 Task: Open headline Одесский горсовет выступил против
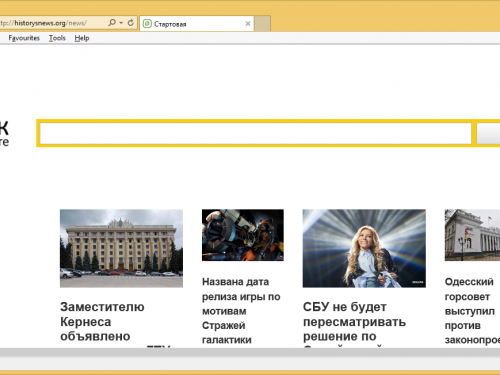point(472,311)
